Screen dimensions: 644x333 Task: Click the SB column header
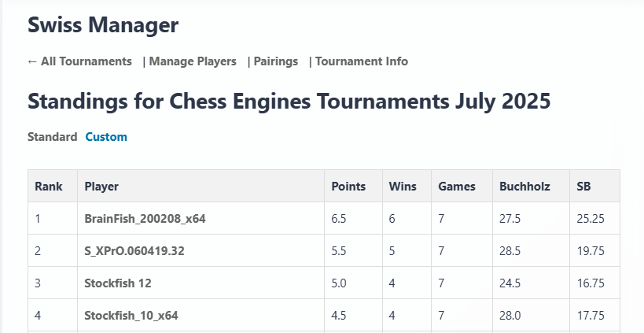click(583, 187)
